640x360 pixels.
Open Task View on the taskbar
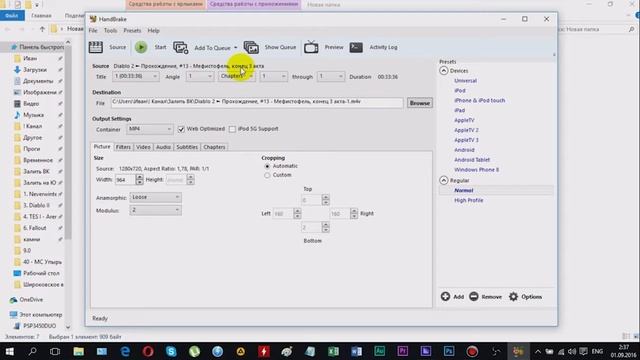55,351
